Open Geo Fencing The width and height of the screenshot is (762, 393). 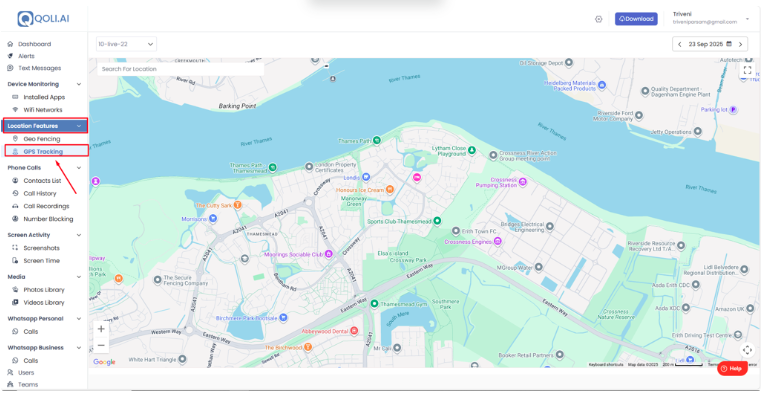pos(42,139)
